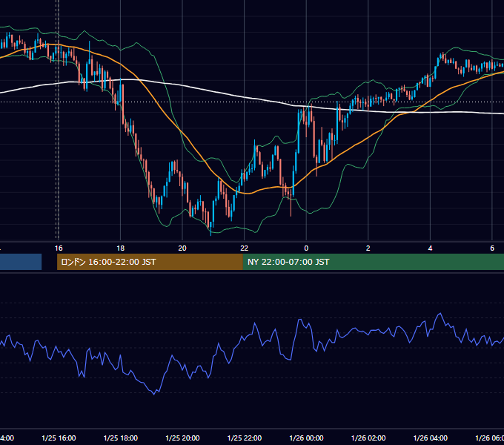Click the ロンドン 16:00-22:00 JST session bar
Image resolution: width=504 pixels, height=445 pixels.
point(150,262)
